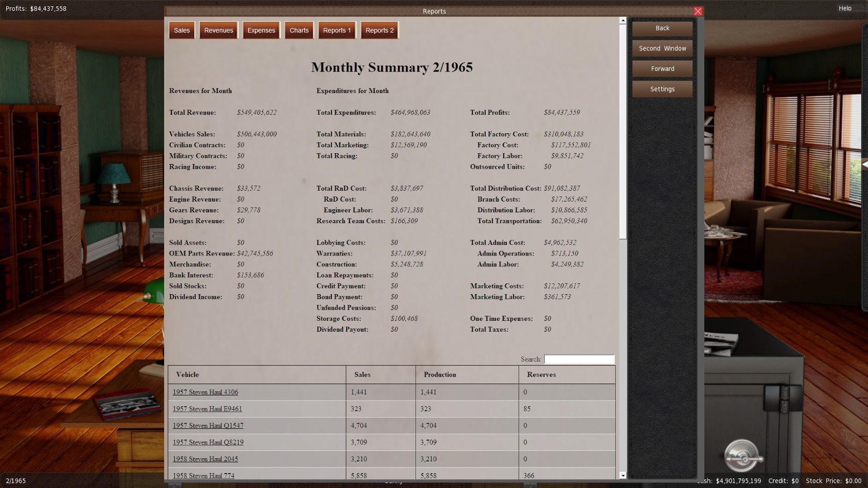Close the Reports window with red X
This screenshot has width=868, height=488.
[698, 11]
